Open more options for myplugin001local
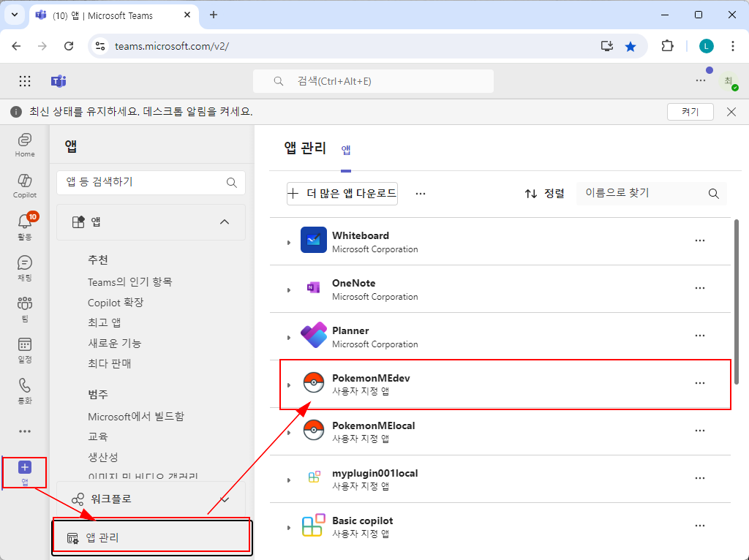749x560 pixels. click(700, 478)
